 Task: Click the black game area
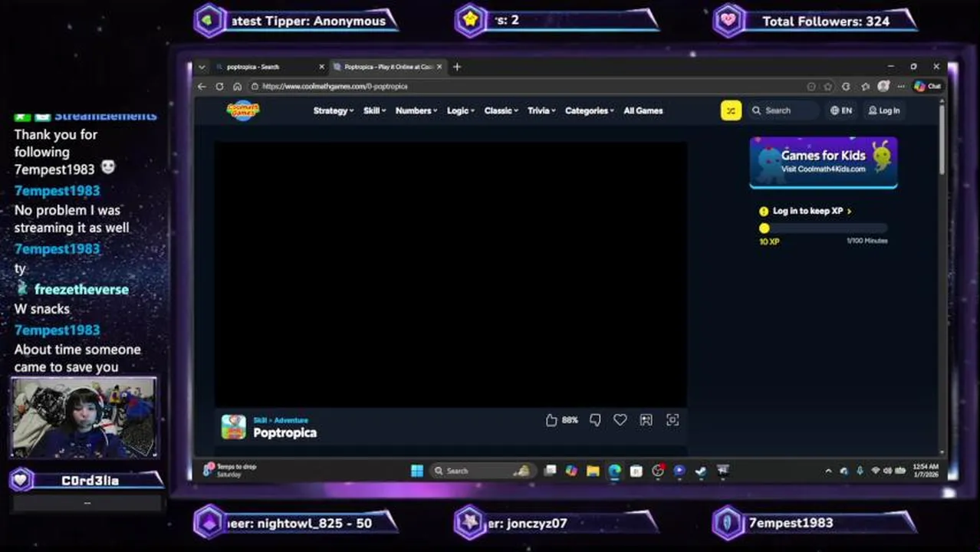pos(451,274)
